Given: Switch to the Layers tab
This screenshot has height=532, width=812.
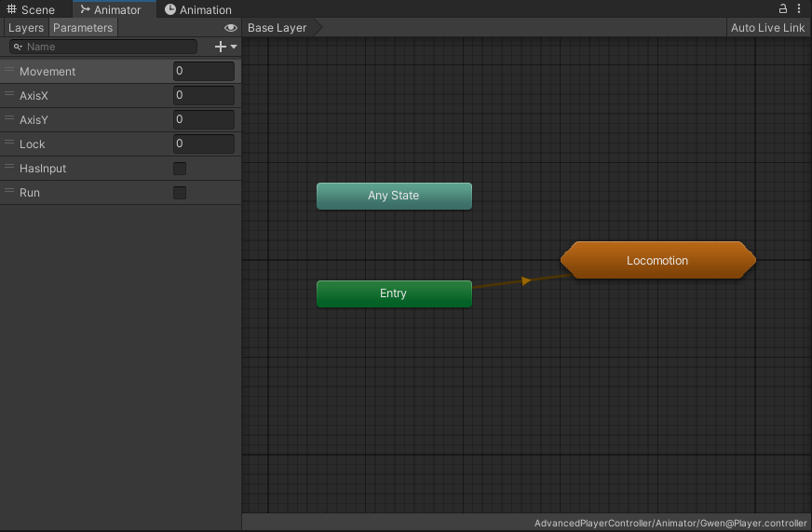Looking at the screenshot, I should (25, 28).
